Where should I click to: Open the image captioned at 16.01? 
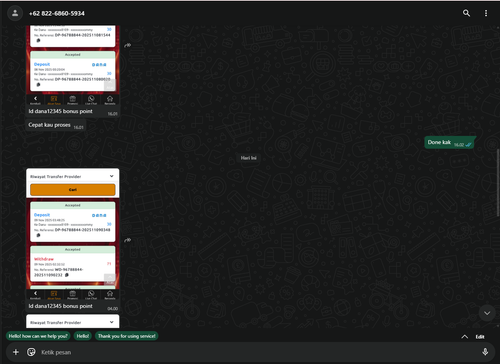pyautogui.click(x=73, y=65)
